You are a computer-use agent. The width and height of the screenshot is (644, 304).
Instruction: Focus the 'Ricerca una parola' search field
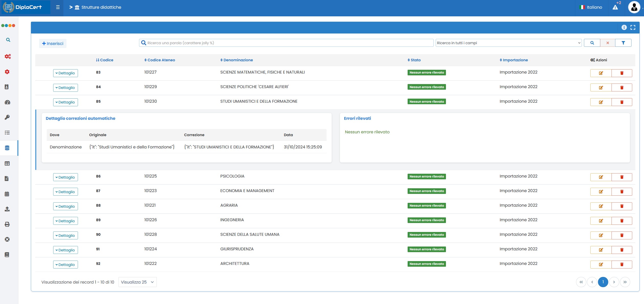[286, 43]
